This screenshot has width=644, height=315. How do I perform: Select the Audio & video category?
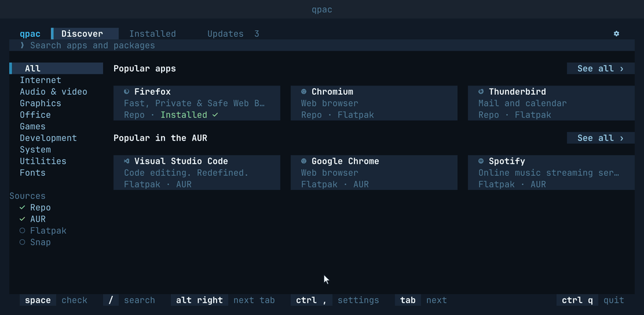click(x=53, y=92)
